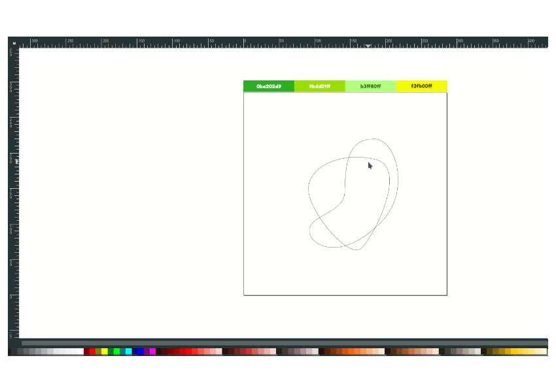Pick the teal palette swatch

point(123,351)
